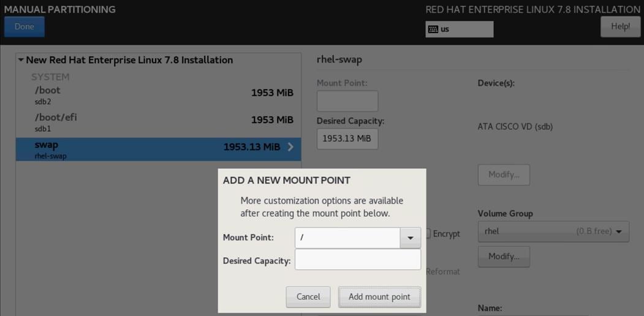Click the chevron arrow on swap row
This screenshot has height=316, width=644.
pos(290,147)
